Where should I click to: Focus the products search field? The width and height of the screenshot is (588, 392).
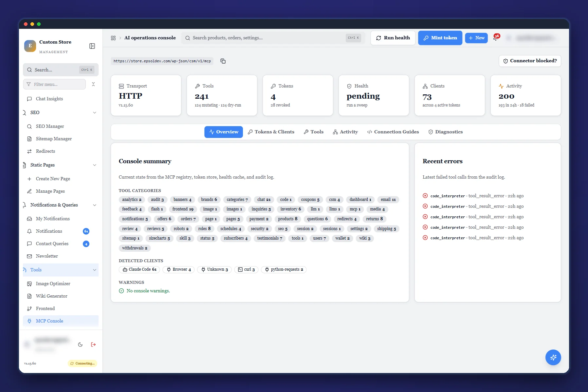click(x=273, y=38)
